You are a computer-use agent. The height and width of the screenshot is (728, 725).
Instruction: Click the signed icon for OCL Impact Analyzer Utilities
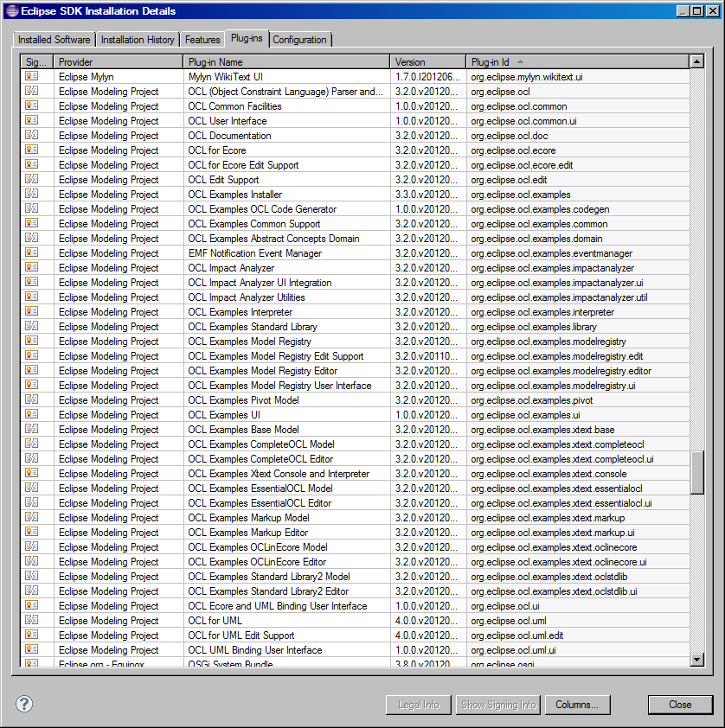pyautogui.click(x=32, y=297)
